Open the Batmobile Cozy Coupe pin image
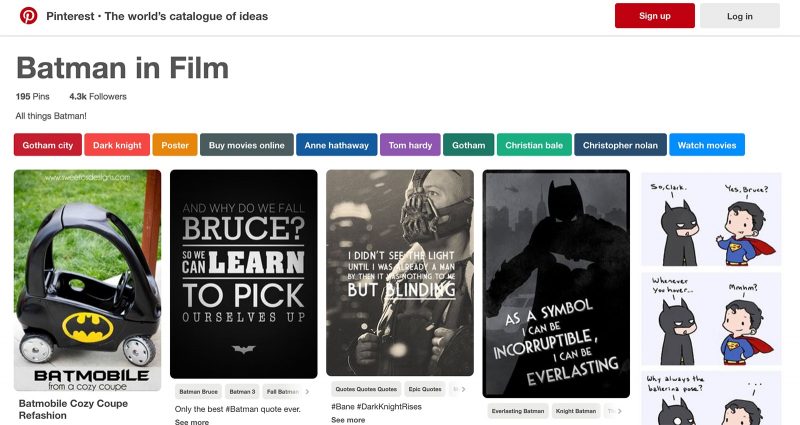 [87, 280]
